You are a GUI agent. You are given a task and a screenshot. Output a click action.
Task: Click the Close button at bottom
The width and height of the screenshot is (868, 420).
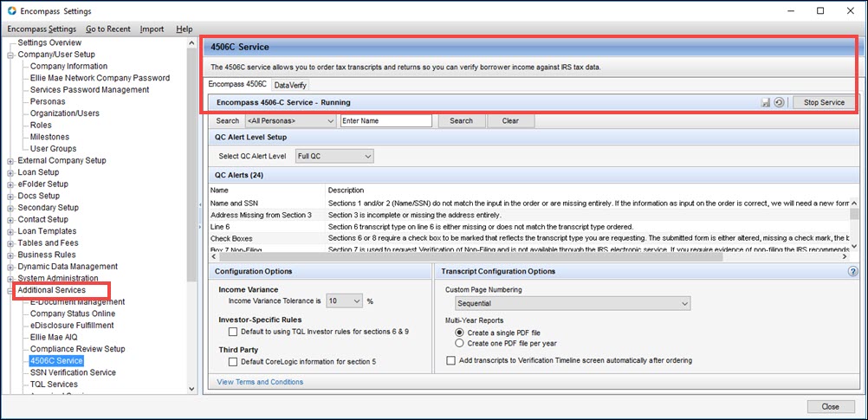831,407
